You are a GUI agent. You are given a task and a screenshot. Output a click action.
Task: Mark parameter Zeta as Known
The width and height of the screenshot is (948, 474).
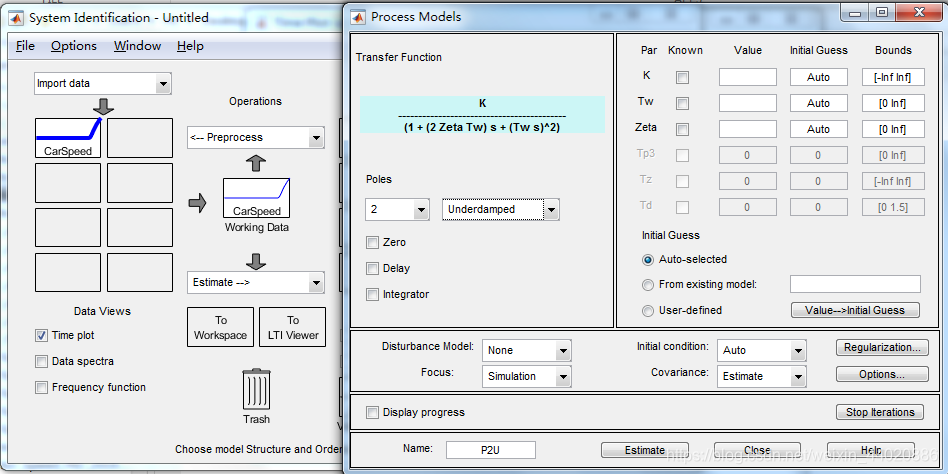(683, 129)
